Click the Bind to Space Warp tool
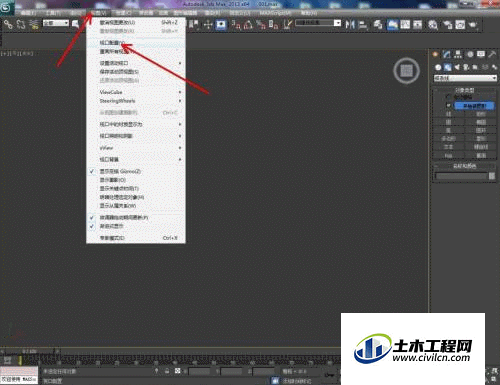Viewport: 500px width, 385px height. (x=34, y=25)
